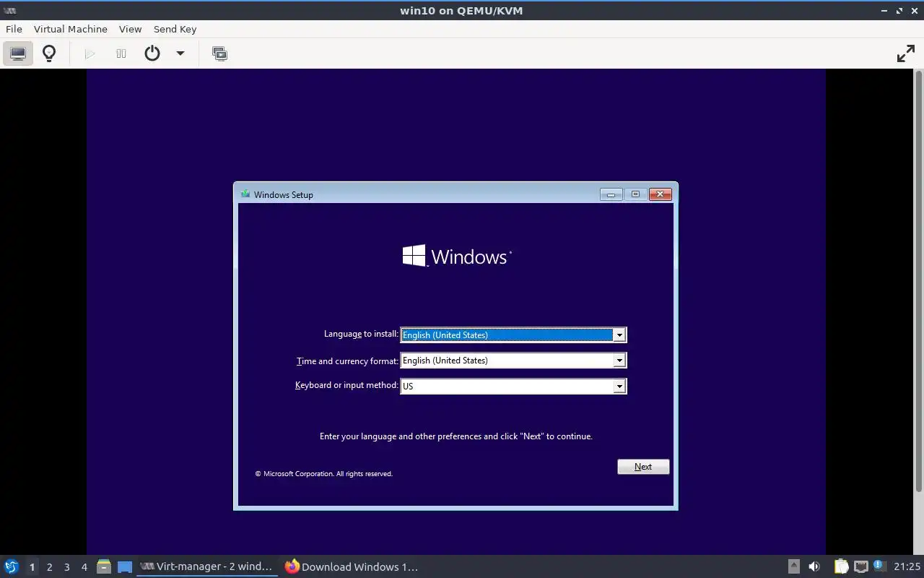Switch to workspace 2

[49, 567]
